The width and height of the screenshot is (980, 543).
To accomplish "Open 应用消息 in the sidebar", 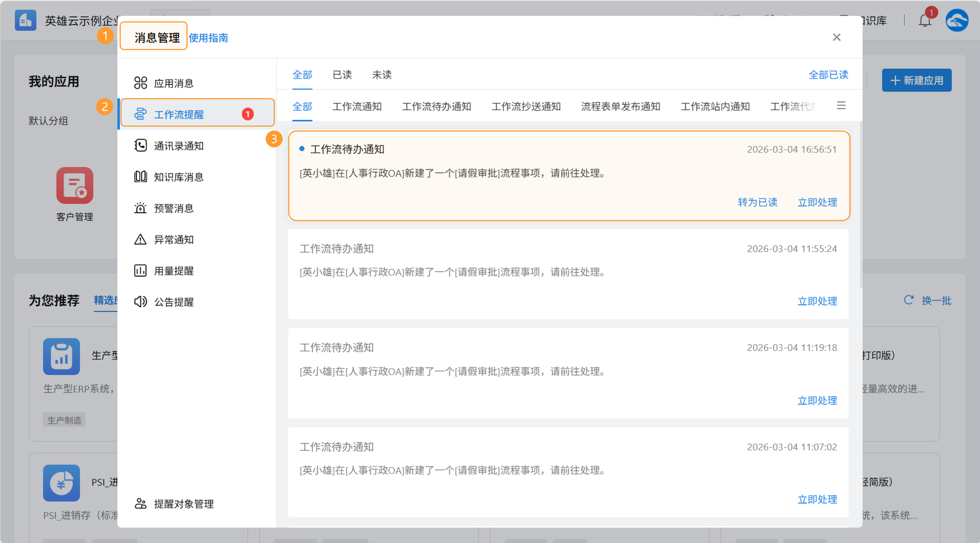I will [174, 83].
